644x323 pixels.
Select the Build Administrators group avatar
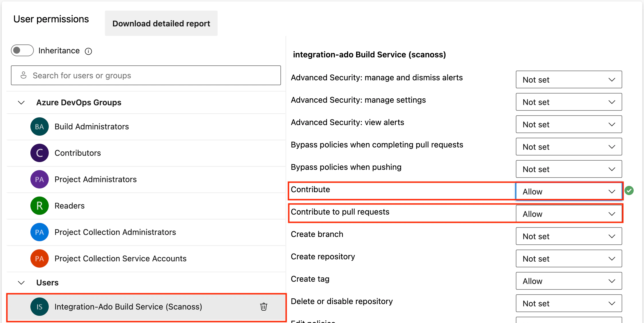tap(39, 127)
